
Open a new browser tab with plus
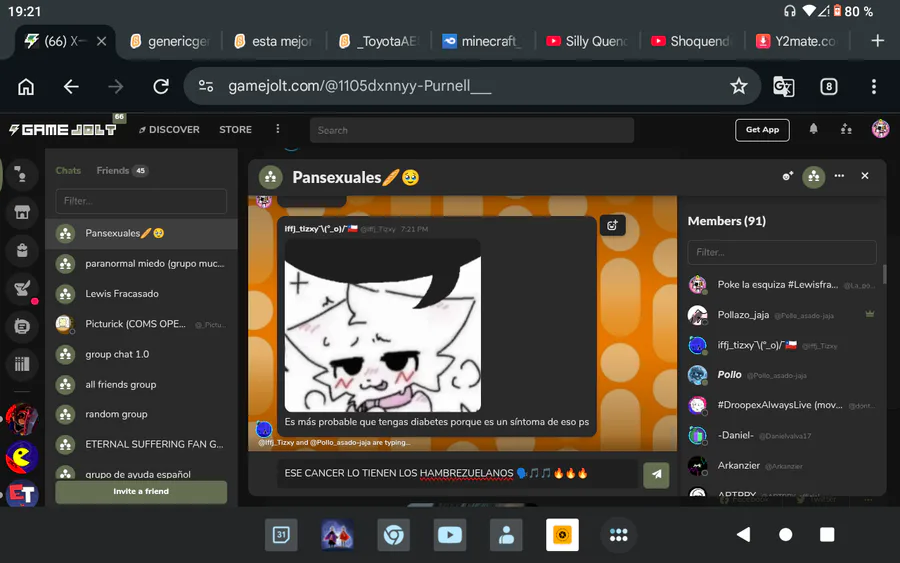[878, 41]
